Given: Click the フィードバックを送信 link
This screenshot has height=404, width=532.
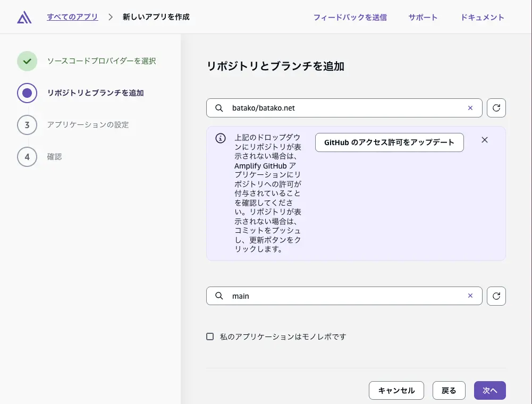Looking at the screenshot, I should [x=350, y=17].
